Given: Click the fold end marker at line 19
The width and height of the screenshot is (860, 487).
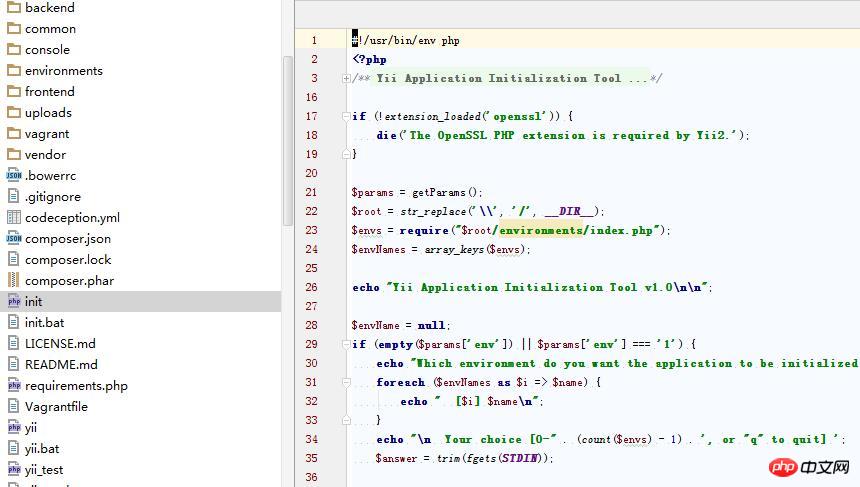Looking at the screenshot, I should (346, 154).
